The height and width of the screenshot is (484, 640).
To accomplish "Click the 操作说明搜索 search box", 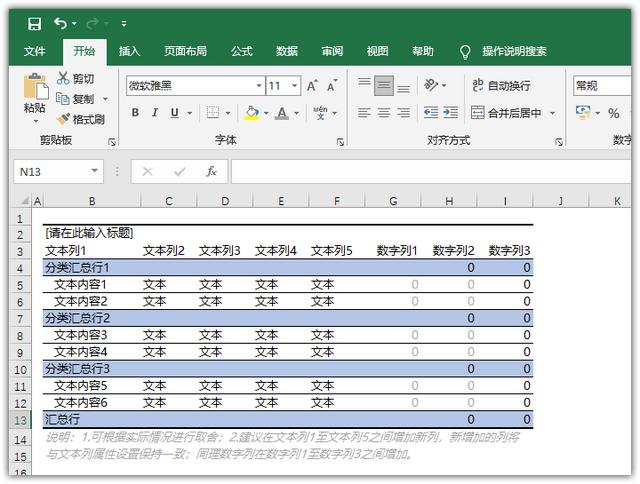I will pyautogui.click(x=514, y=51).
